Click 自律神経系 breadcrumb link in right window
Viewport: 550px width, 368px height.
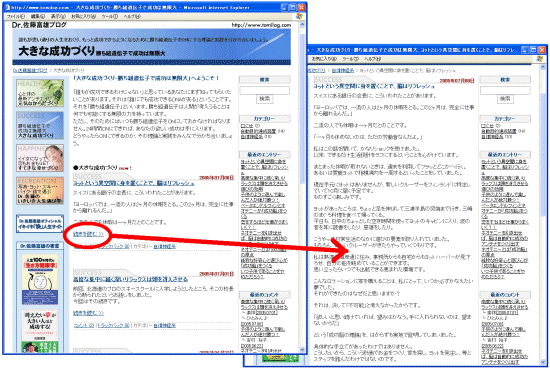coord(343,71)
